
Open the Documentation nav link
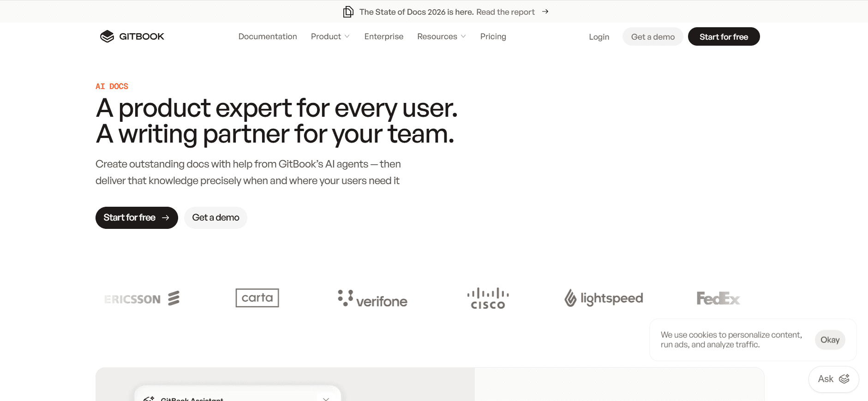268,36
